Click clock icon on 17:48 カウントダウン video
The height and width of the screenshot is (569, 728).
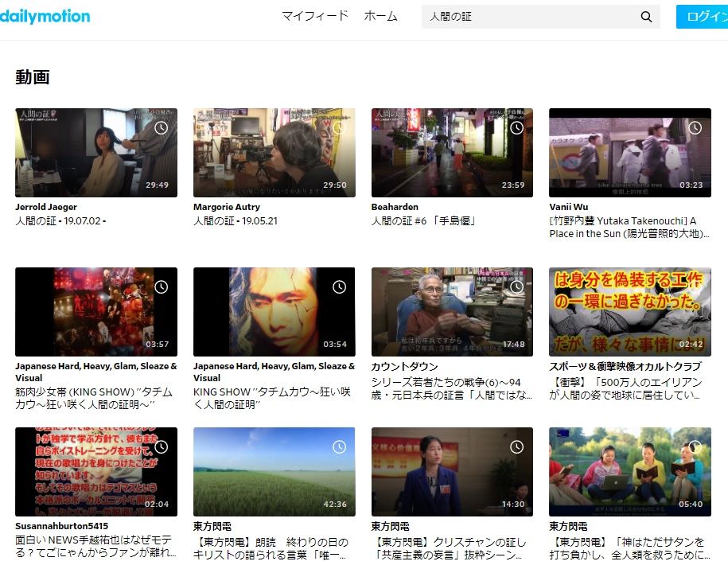click(517, 286)
